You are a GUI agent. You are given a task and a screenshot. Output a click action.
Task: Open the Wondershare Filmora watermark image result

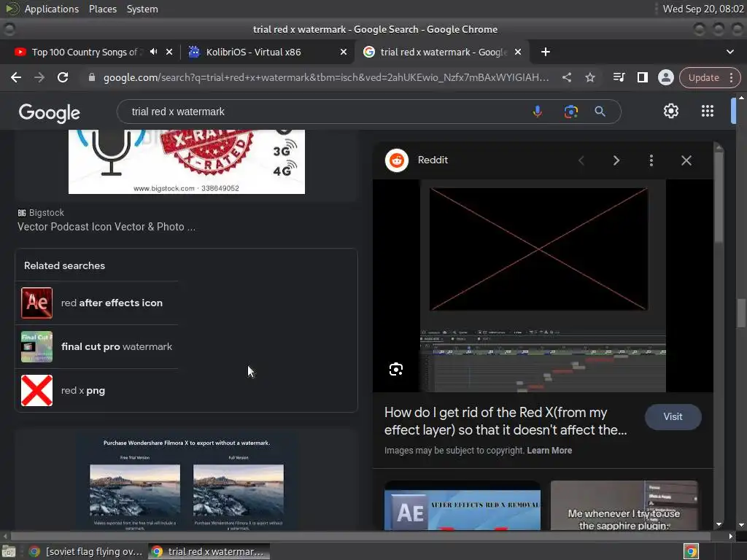point(186,481)
